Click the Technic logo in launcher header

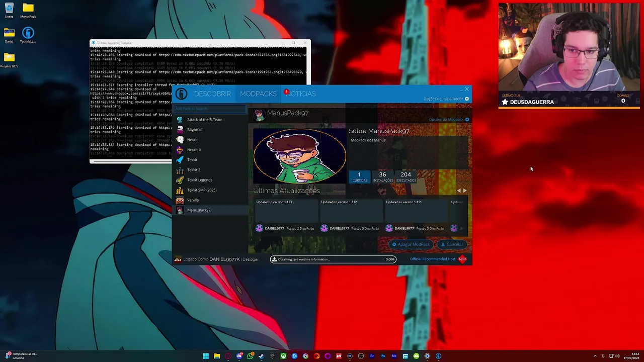(182, 94)
